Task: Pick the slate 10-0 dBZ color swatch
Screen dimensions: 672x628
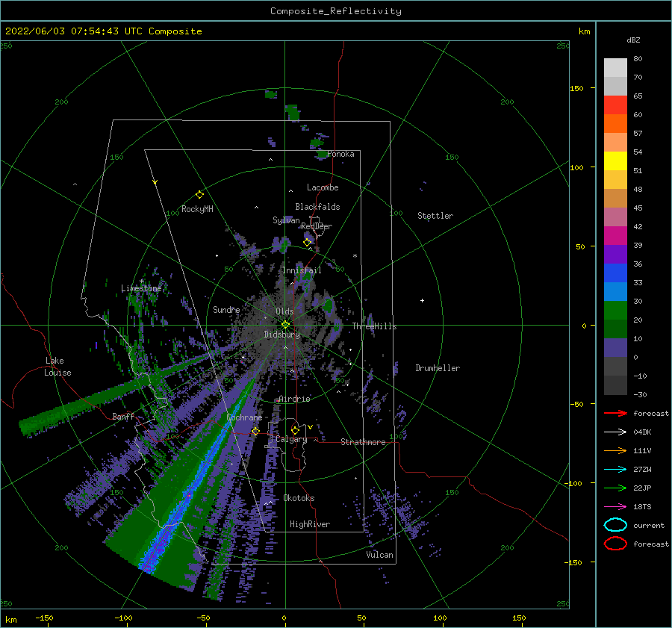Action: click(x=615, y=348)
